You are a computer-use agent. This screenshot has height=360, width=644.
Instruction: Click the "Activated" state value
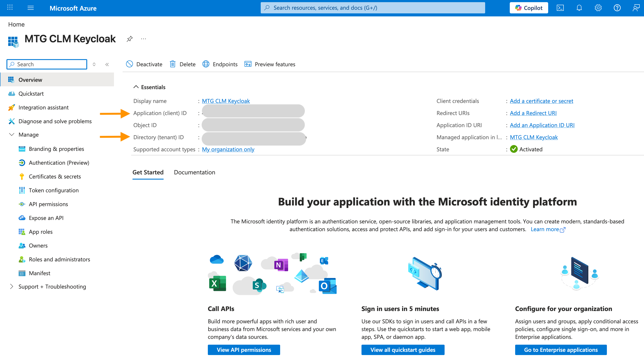point(531,150)
